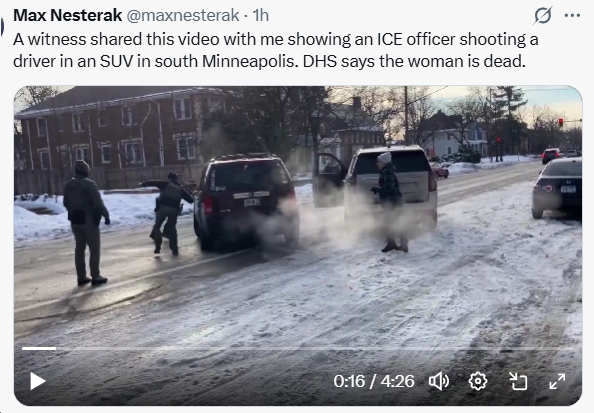Open the post via the 1h timestamp
This screenshot has width=594, height=413.
click(x=261, y=16)
